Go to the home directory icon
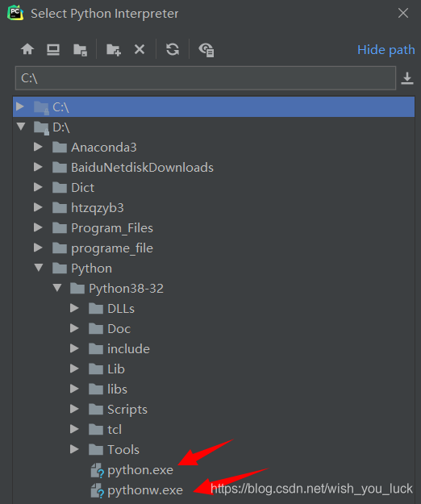The width and height of the screenshot is (421, 504). point(27,49)
